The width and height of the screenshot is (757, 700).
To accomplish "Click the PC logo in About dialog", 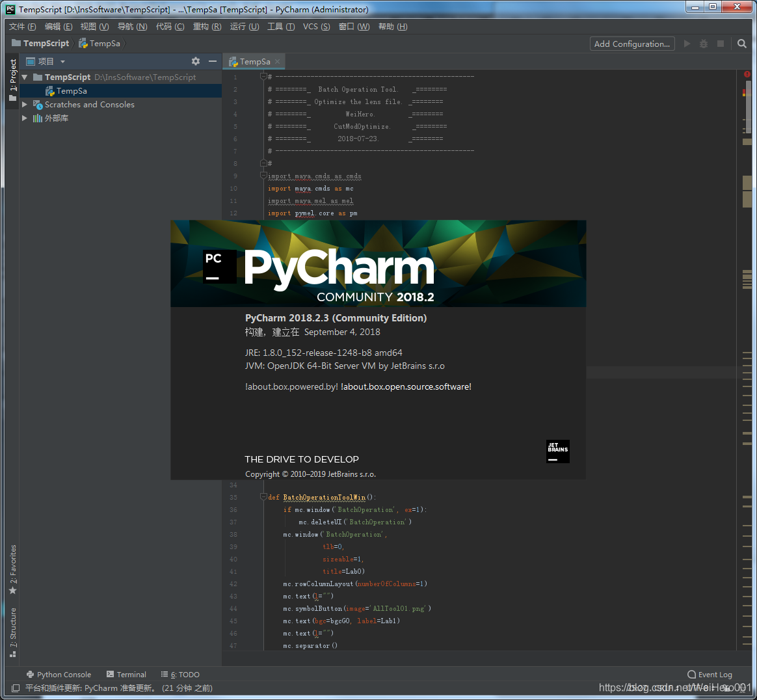I will (219, 267).
